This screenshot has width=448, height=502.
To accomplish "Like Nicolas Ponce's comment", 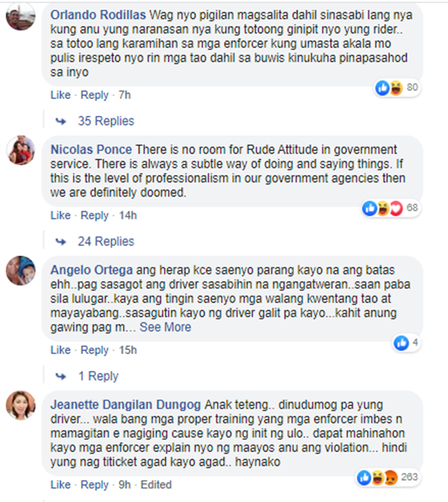I will [x=60, y=215].
